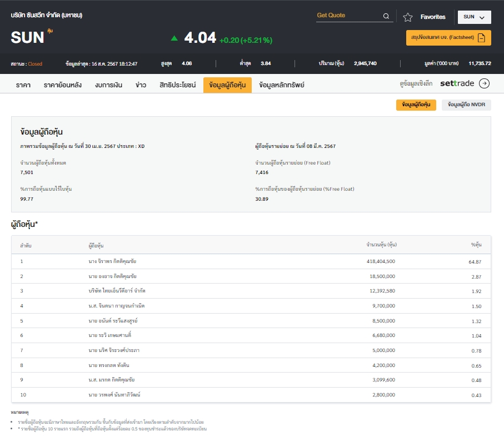Click the %Free Float value 30.89

coord(262,199)
